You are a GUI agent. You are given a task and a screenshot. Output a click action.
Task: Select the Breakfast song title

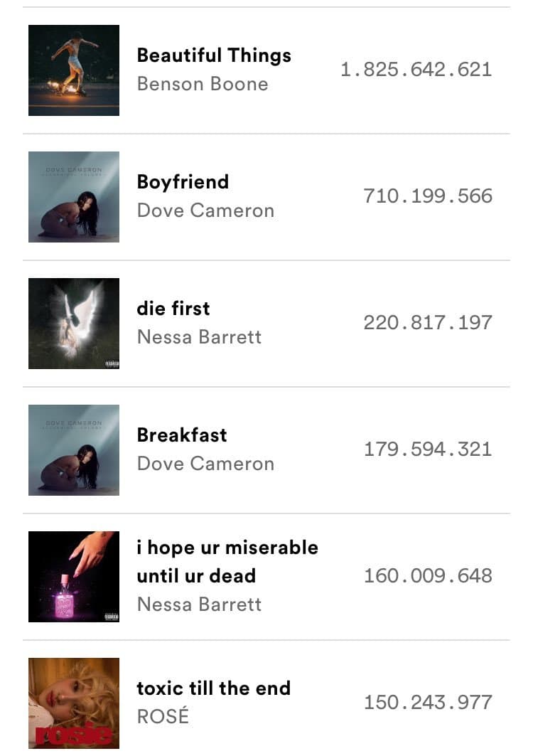coord(182,435)
